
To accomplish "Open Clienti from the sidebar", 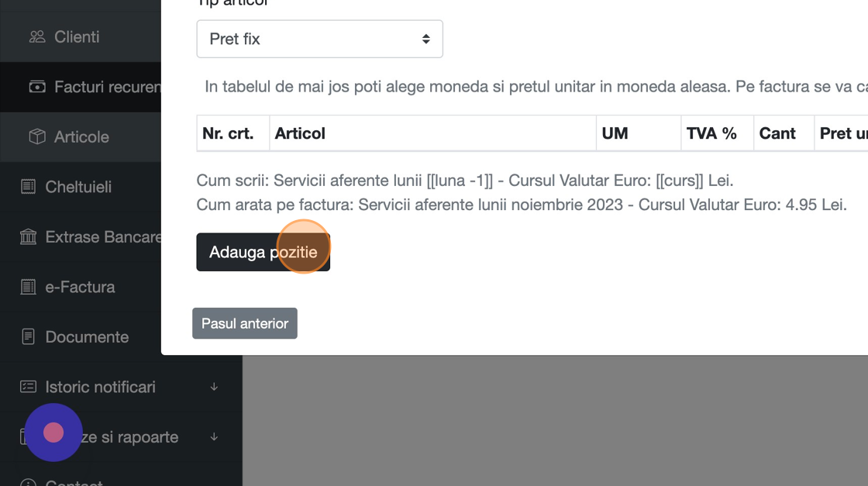I will (77, 37).
